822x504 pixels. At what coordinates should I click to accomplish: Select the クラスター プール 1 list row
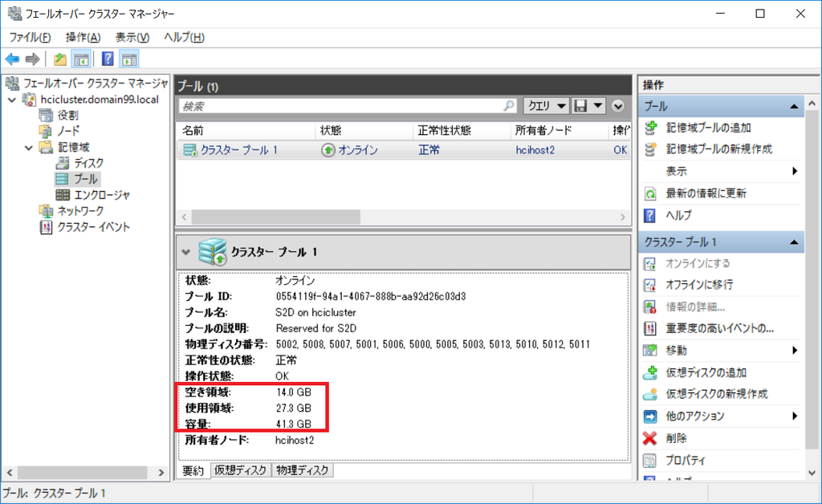[x=403, y=150]
